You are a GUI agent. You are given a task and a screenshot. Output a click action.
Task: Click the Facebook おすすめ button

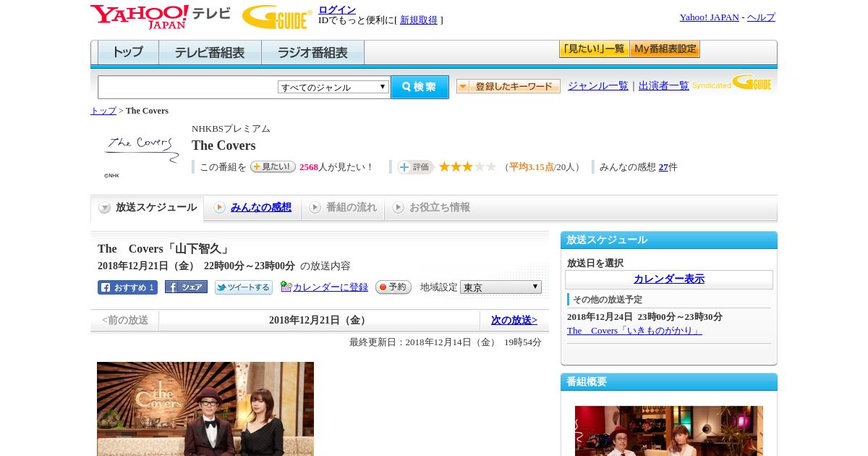(x=127, y=287)
